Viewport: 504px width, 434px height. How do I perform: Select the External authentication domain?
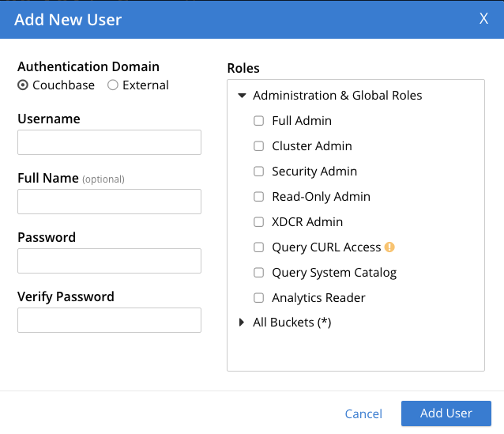coord(113,85)
